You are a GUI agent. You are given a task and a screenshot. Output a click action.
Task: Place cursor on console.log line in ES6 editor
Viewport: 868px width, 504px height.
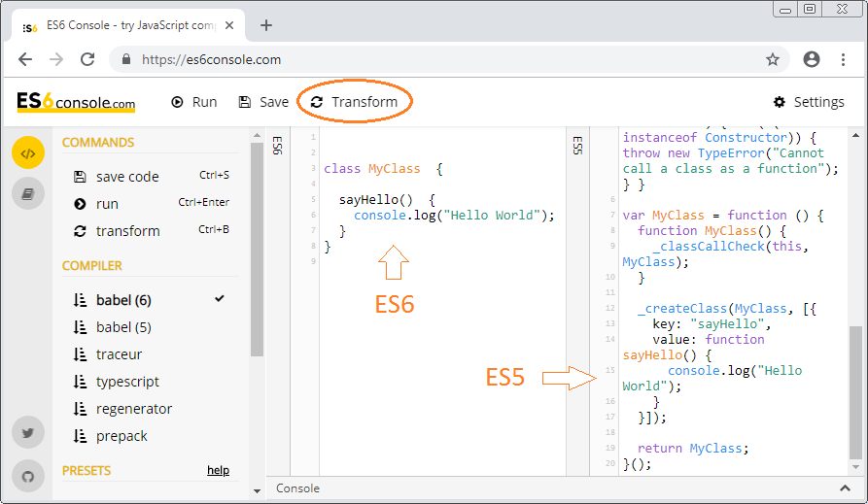454,216
